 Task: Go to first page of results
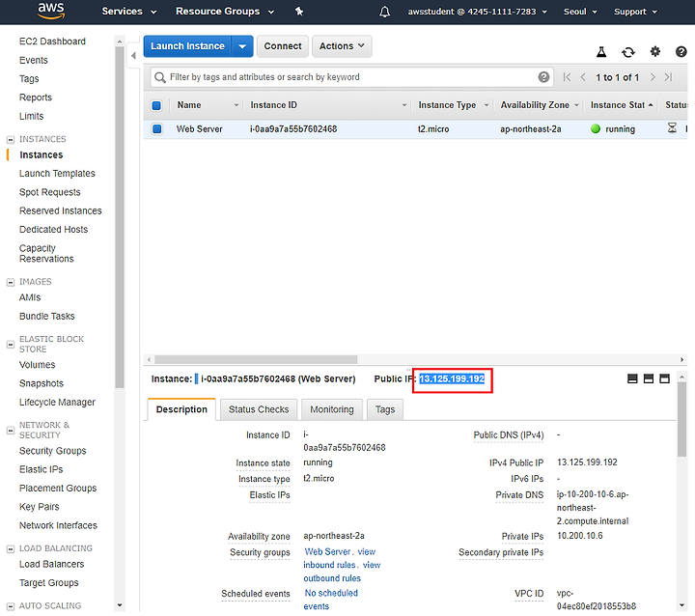567,77
